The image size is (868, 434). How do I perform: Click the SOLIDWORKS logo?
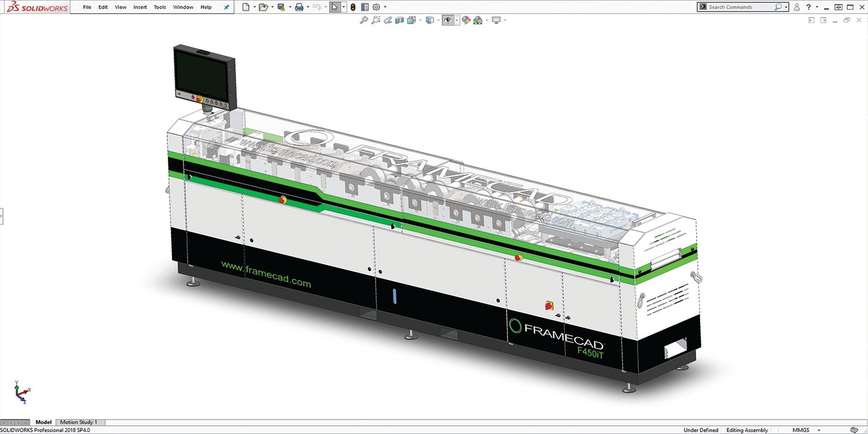pyautogui.click(x=36, y=7)
